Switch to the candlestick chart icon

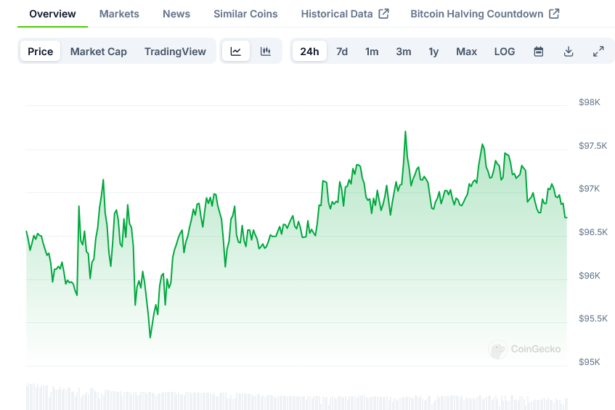pos(265,52)
